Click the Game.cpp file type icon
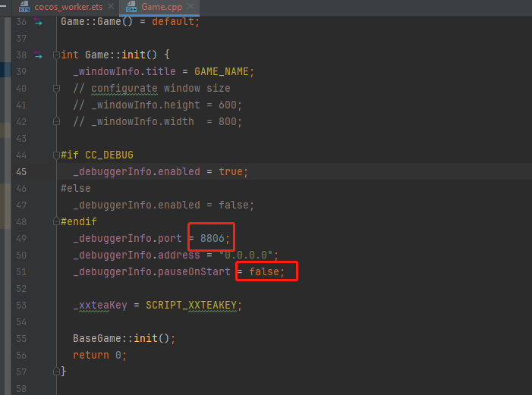Screen dimensions: 532x395 click(x=131, y=6)
